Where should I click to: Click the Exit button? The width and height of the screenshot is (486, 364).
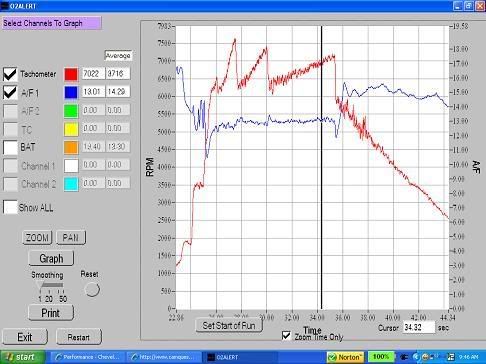pyautogui.click(x=25, y=337)
